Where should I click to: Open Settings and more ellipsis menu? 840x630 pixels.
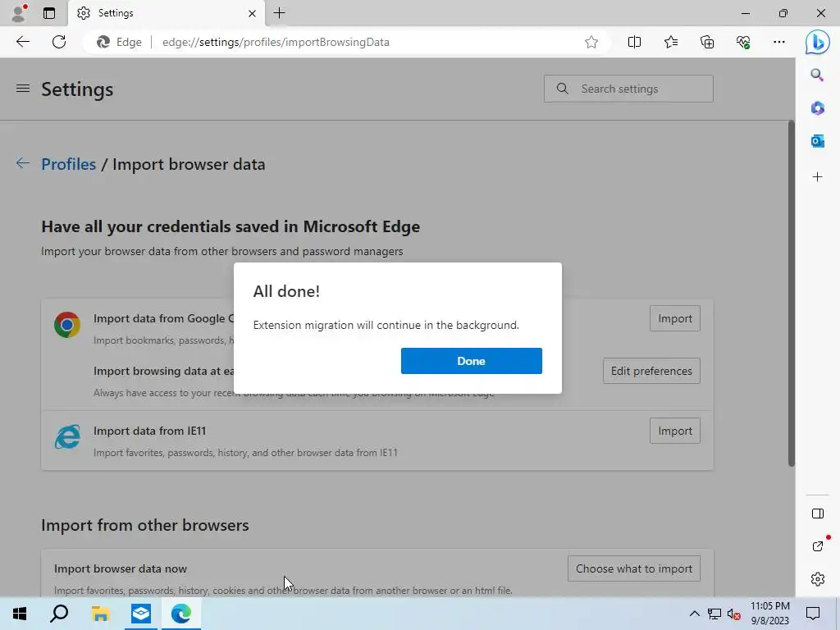click(779, 42)
